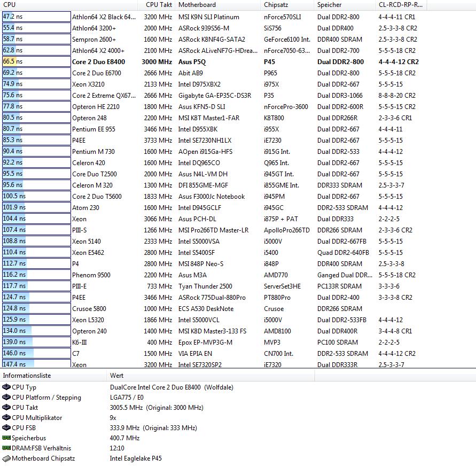Click 400.7 MHz Speicherbus value
476x467 pixels.
point(124,438)
